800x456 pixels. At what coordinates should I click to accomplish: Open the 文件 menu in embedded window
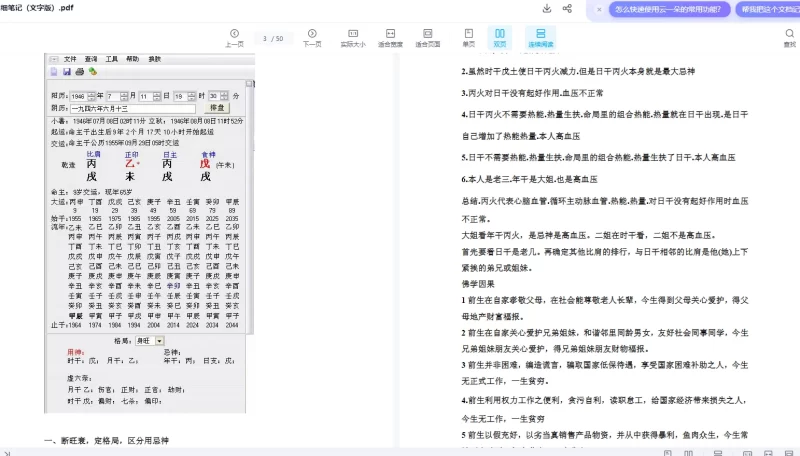70,59
